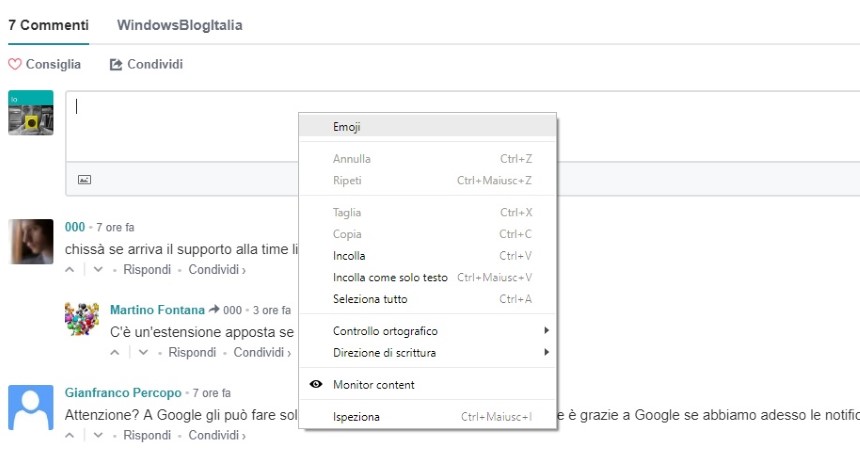Switch to the WindowsBlogItalia tab

point(179,25)
